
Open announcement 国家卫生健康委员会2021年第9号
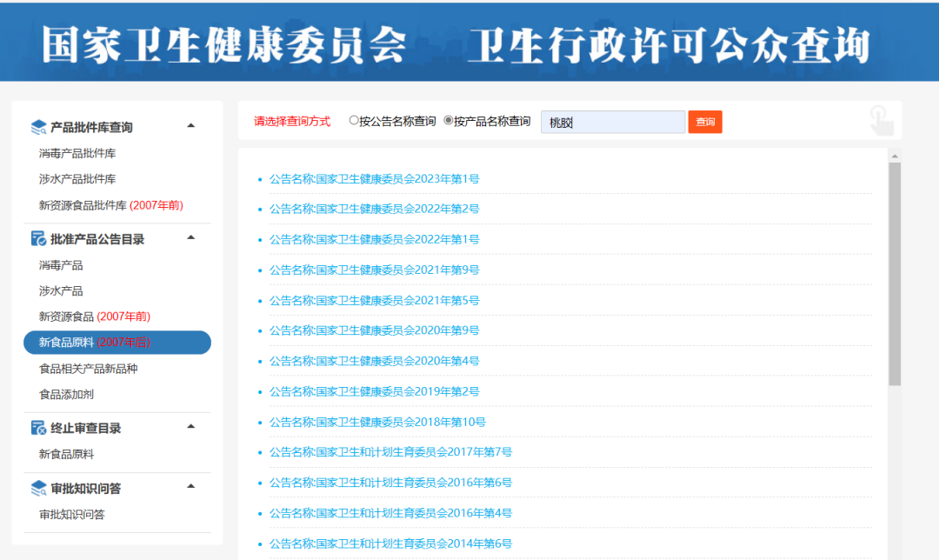pyautogui.click(x=374, y=270)
